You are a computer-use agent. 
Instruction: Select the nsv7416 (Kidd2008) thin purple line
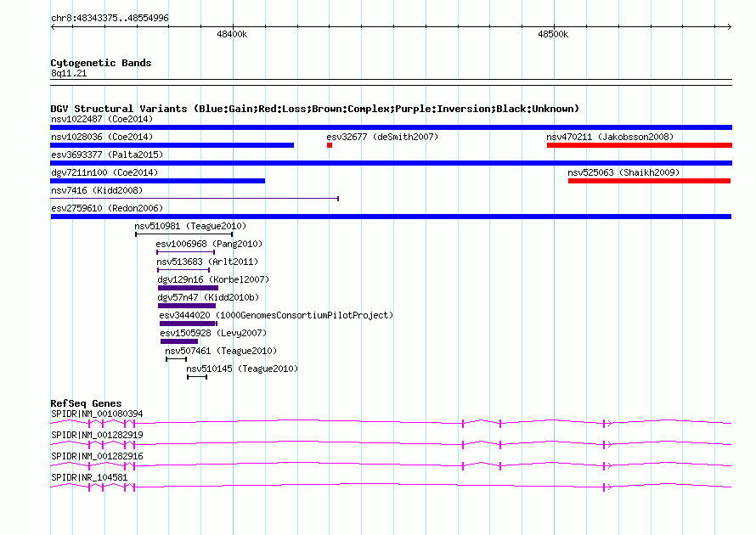tap(195, 199)
